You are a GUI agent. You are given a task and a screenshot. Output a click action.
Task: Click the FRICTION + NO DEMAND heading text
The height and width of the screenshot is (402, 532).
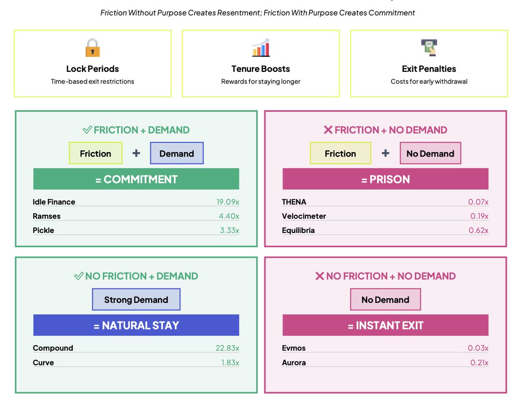coord(391,130)
